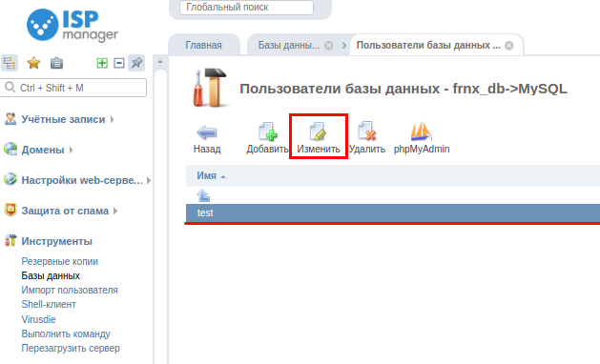Toggle the pin sidebar icon

point(136,63)
